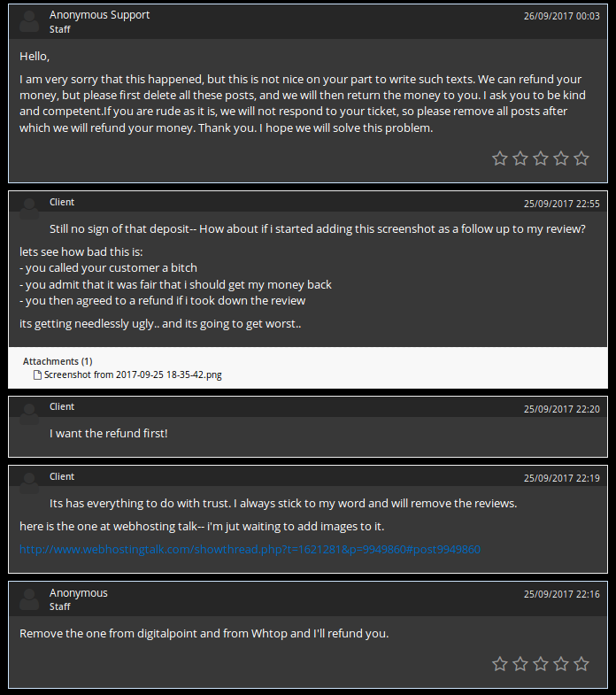Click the Anonymous Support staff name
The image size is (616, 695).
(99, 15)
